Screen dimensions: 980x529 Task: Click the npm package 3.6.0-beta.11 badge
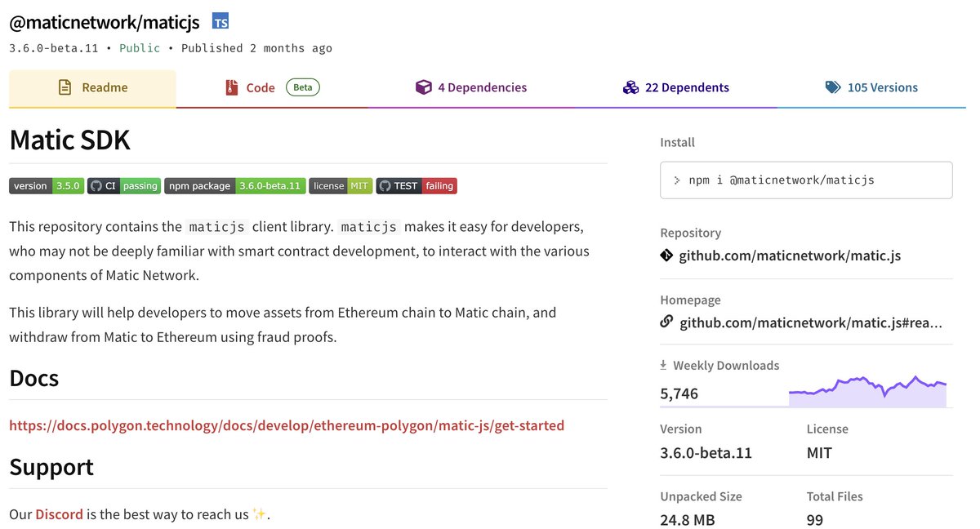point(235,186)
